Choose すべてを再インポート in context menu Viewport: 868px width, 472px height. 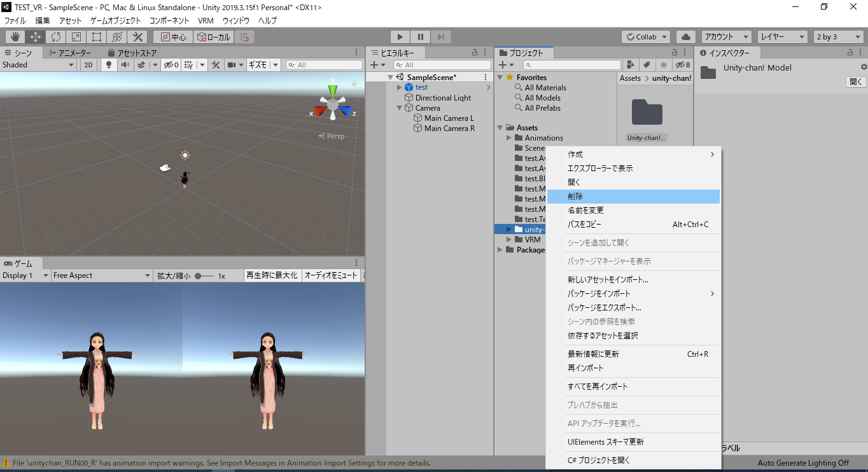(633, 387)
